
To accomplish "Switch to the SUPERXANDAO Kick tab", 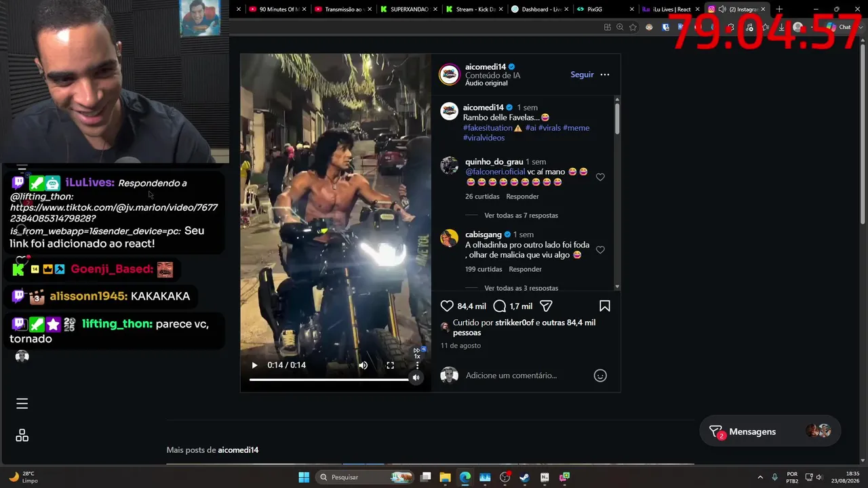I will click(408, 9).
